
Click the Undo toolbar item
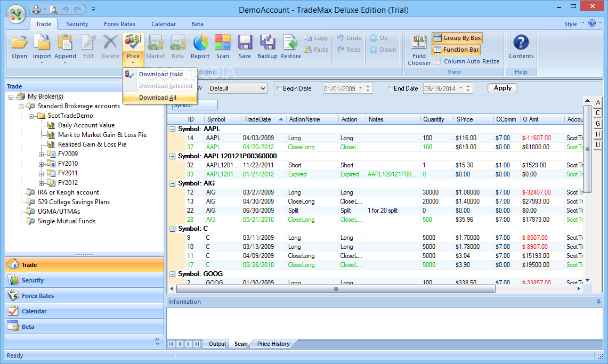coord(349,38)
